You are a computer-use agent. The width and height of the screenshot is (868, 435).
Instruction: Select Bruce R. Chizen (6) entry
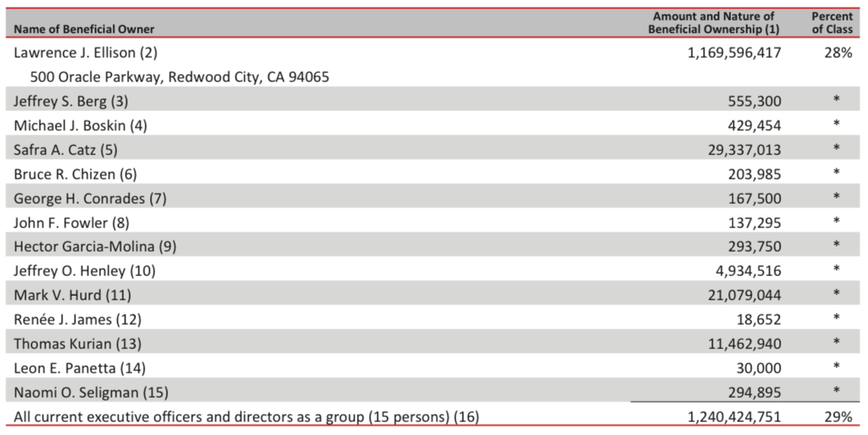click(x=75, y=174)
